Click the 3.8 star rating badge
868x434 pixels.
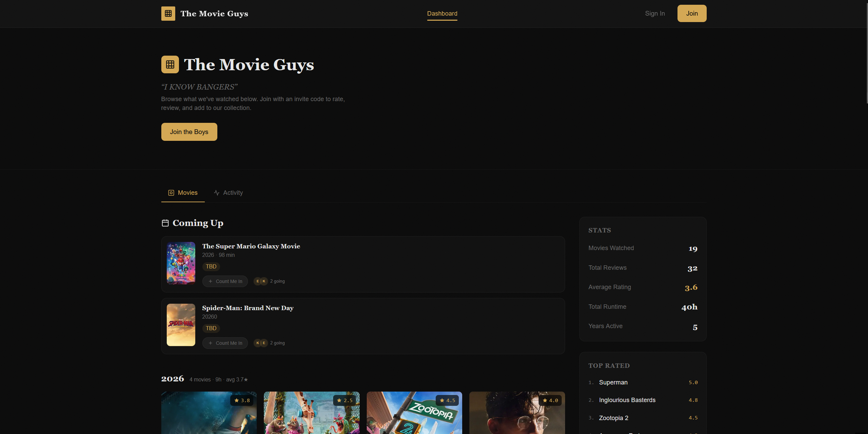point(242,400)
